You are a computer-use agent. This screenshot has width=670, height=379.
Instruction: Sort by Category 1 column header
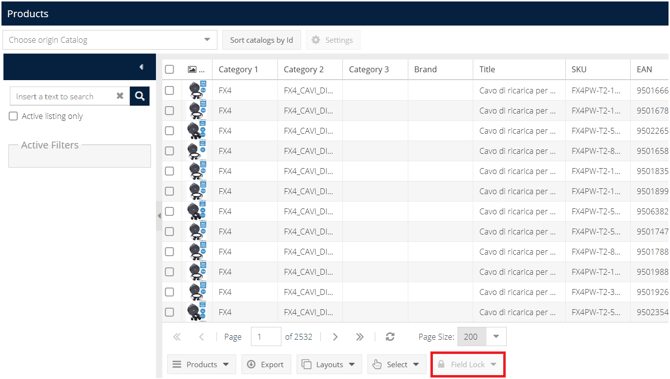245,69
